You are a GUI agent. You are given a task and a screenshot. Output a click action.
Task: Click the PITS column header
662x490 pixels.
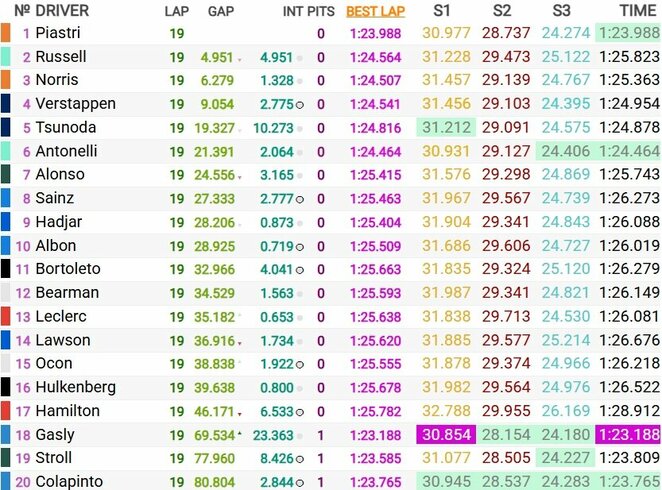(x=321, y=12)
